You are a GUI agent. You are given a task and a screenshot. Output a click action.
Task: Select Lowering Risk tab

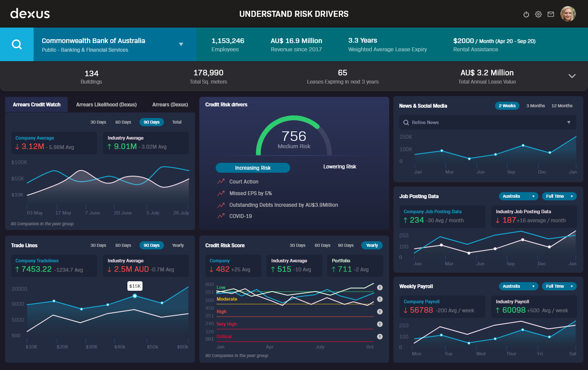[340, 167]
